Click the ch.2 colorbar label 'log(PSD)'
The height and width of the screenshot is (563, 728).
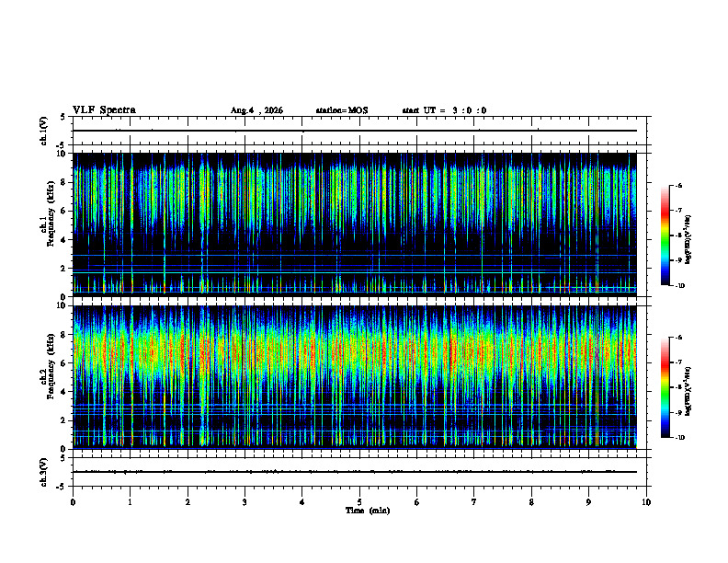click(x=688, y=391)
